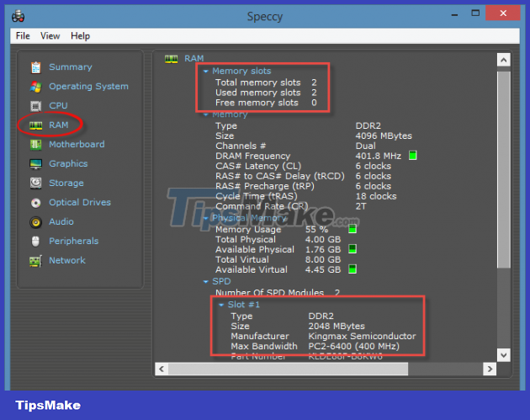Click the vertical scrollbar up arrow
This screenshot has width=530, height=420.
504,61
